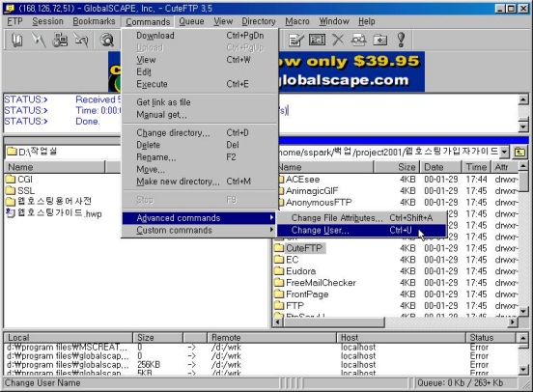
Task: Select the CGI folder icon in local pane
Action: tap(11, 179)
